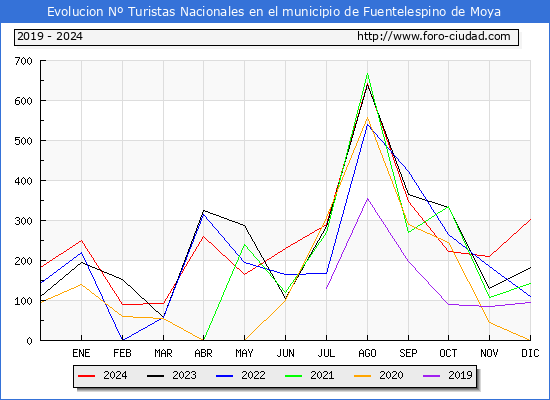The height and width of the screenshot is (400, 550).
Task: Click the purple 2019 peak at AGO
Action: pos(367,199)
